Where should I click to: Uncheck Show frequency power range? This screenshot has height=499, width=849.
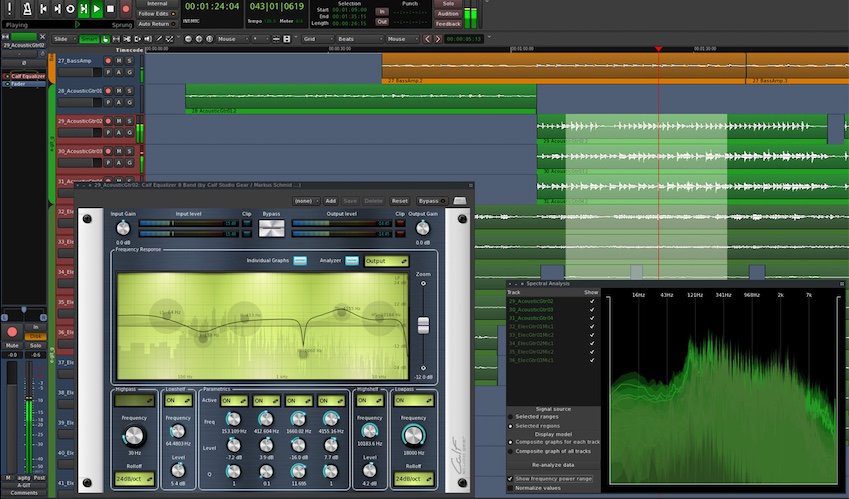click(510, 479)
